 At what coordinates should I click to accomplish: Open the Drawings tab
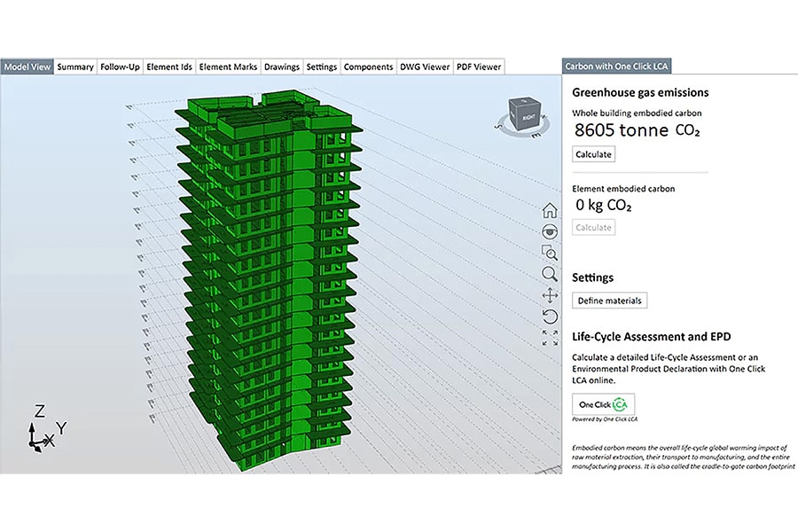(282, 66)
